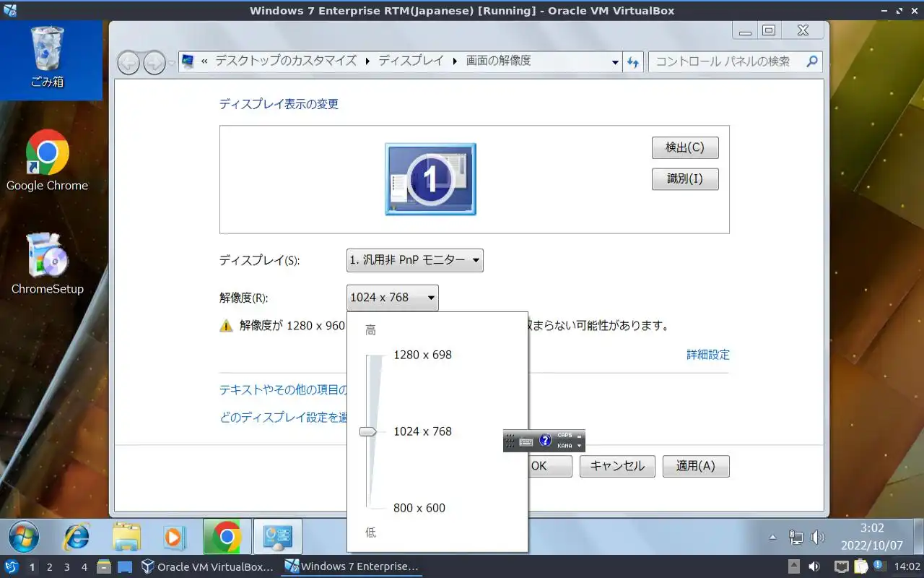The height and width of the screenshot is (578, 924).
Task: Click host panel update notification icon
Action: click(x=880, y=566)
